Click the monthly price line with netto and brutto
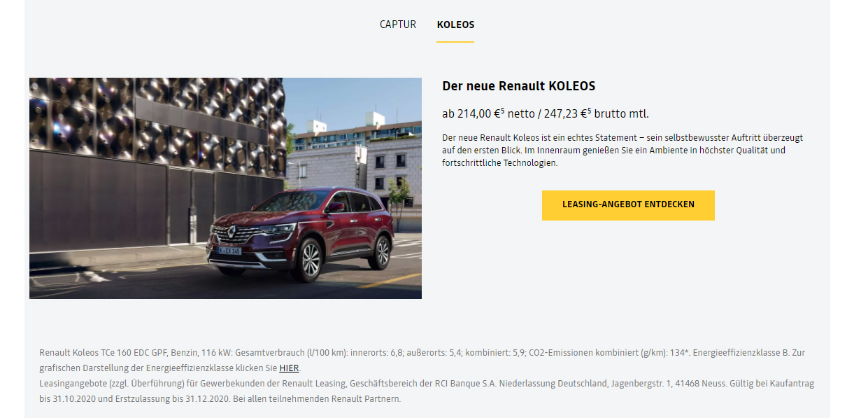868x418 pixels. [x=546, y=113]
